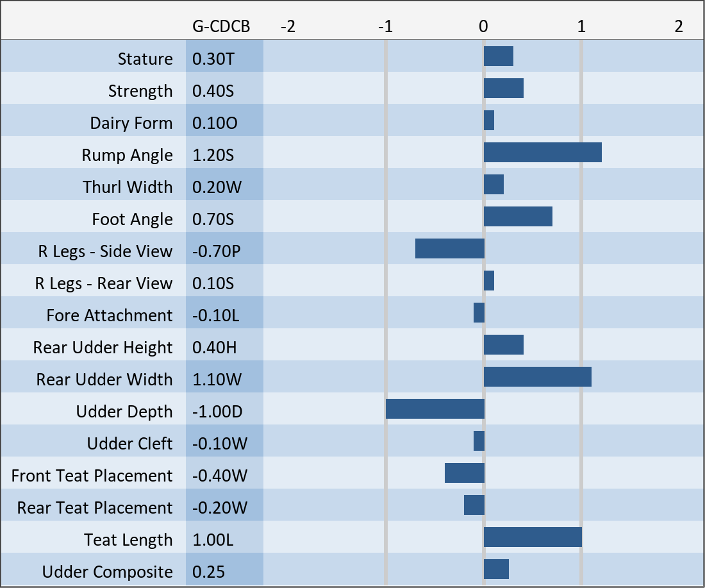Click the Rump Angle bar
The width and height of the screenshot is (705, 588).
point(542,153)
